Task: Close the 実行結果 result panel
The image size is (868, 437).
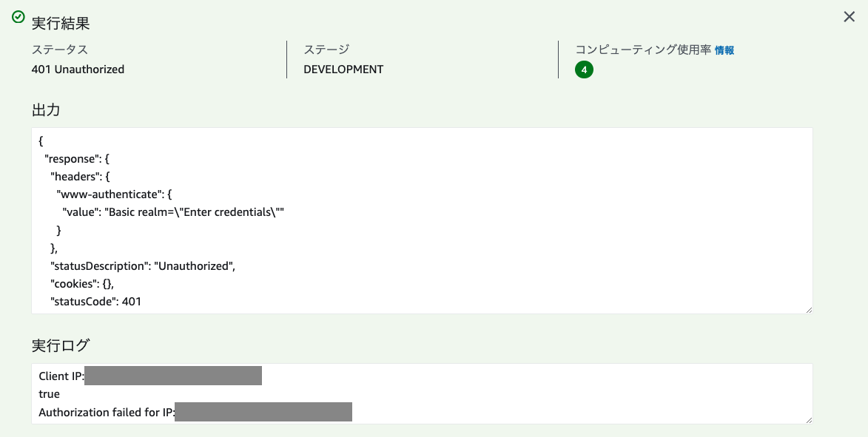Action: coord(850,16)
